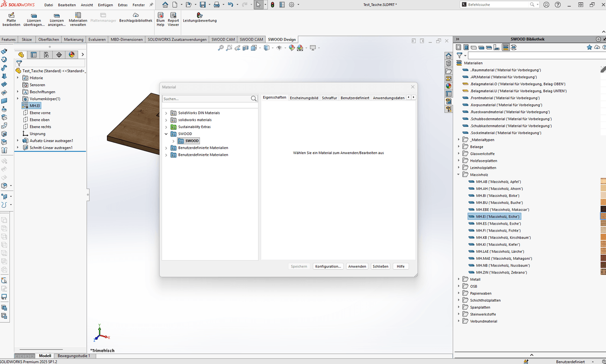Collapse the Massivholz category
The image size is (606, 364).
458,174
